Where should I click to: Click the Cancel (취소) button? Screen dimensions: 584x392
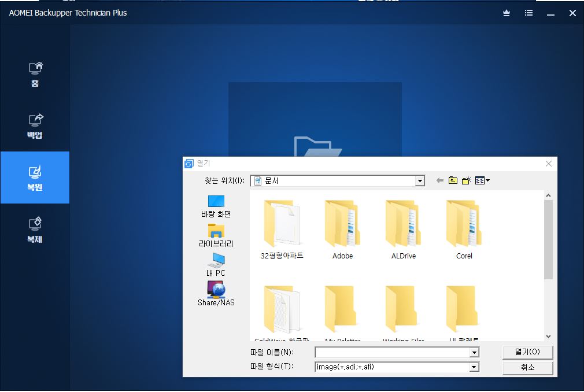point(527,368)
